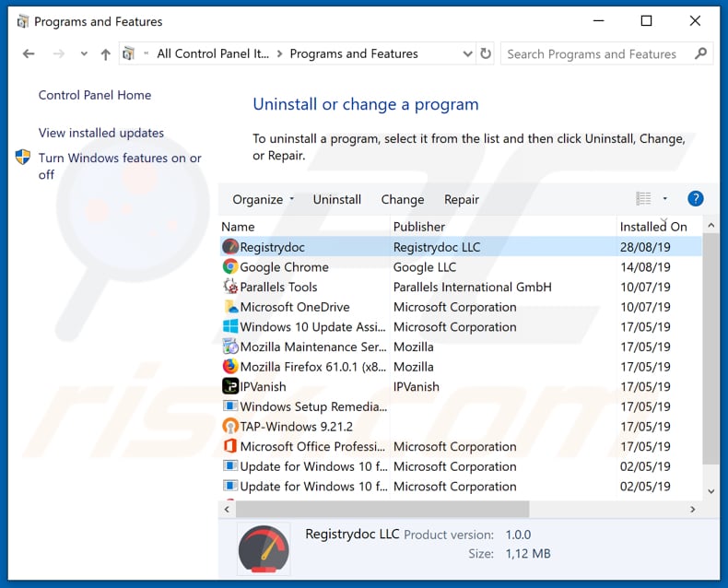Image resolution: width=728 pixels, height=588 pixels.
Task: Click the horizontal scrollbar thumb
Action: coord(382,509)
